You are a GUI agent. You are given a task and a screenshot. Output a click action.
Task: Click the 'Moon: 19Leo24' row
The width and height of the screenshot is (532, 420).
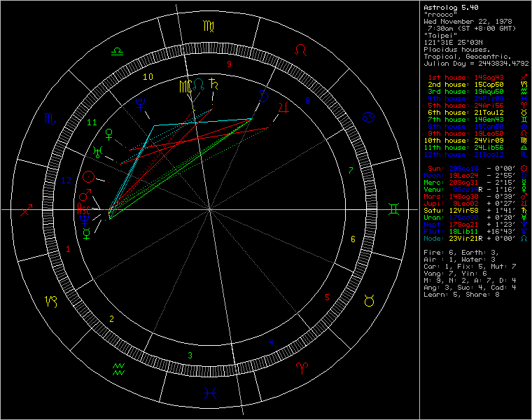tap(476, 176)
